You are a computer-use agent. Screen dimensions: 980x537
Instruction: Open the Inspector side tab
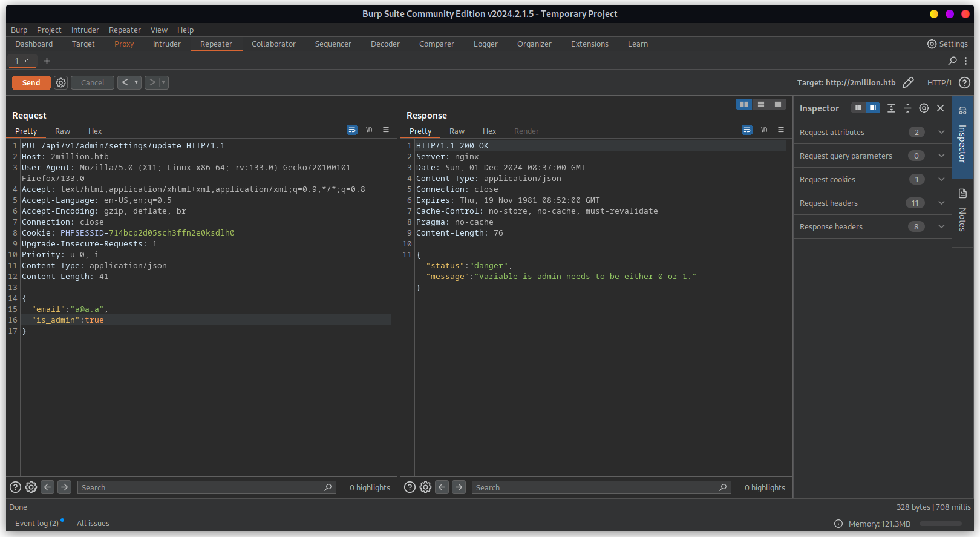pyautogui.click(x=962, y=137)
